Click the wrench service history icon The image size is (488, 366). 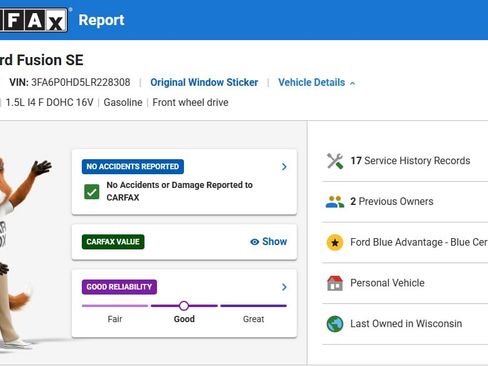click(335, 161)
